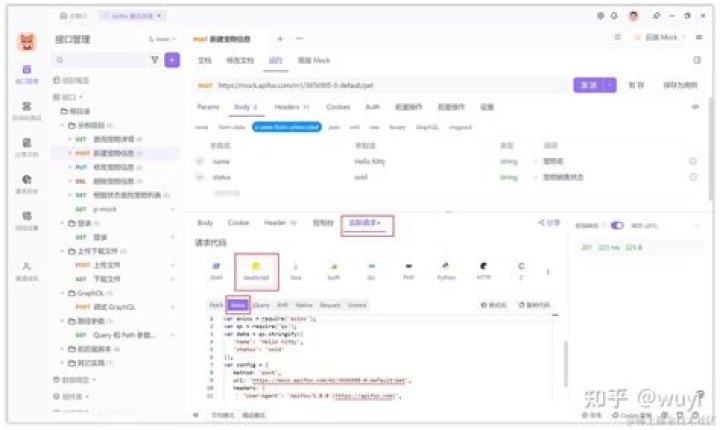Screen dimensions: 720x430
Task: Open the tab more-options ellipsis
Action: point(299,39)
